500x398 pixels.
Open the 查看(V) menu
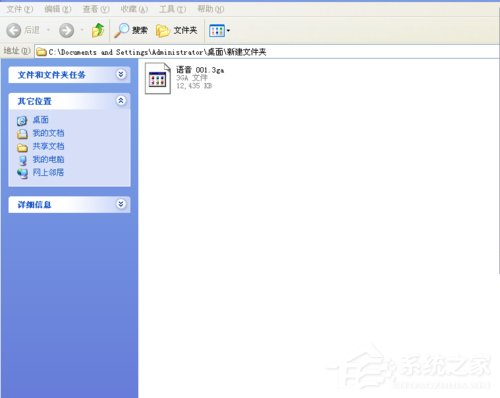pyautogui.click(x=96, y=9)
